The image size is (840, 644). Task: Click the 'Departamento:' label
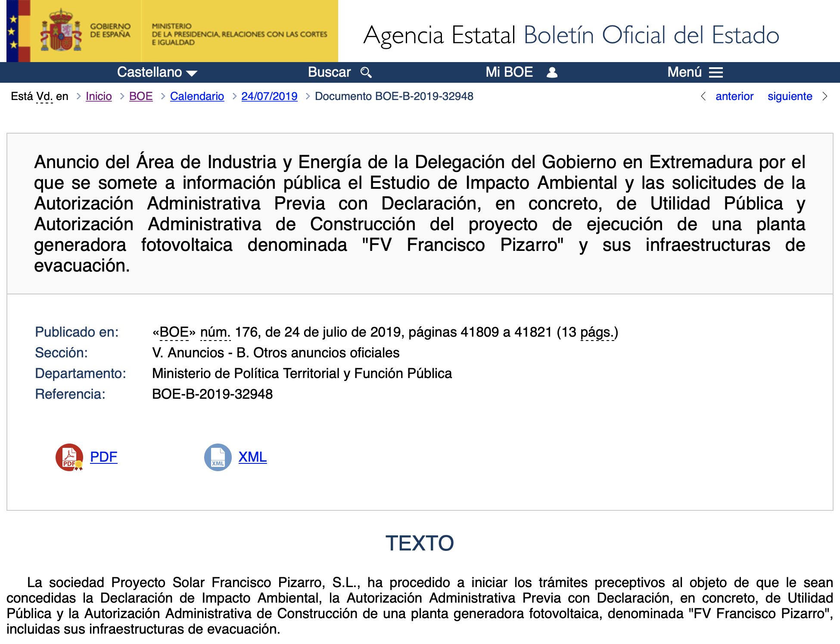click(x=81, y=373)
